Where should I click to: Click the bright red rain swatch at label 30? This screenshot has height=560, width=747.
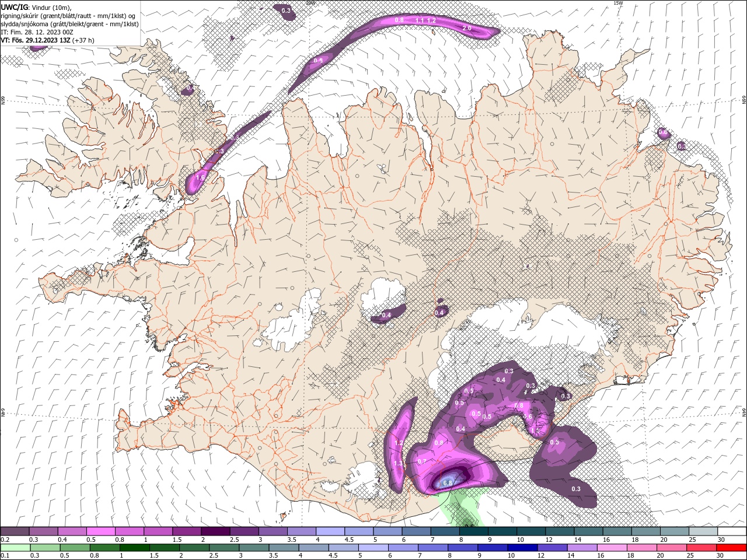[x=730, y=548]
